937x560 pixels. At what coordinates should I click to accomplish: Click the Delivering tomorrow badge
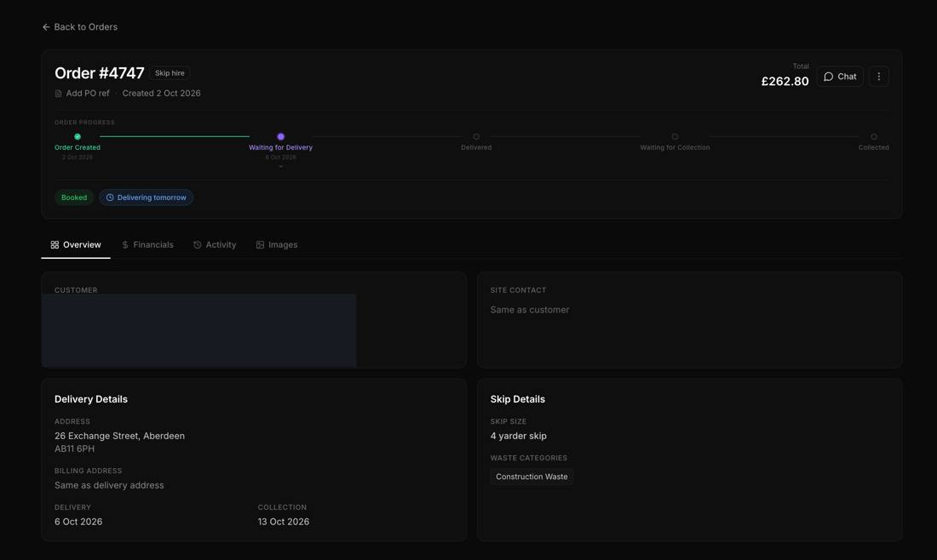point(147,197)
